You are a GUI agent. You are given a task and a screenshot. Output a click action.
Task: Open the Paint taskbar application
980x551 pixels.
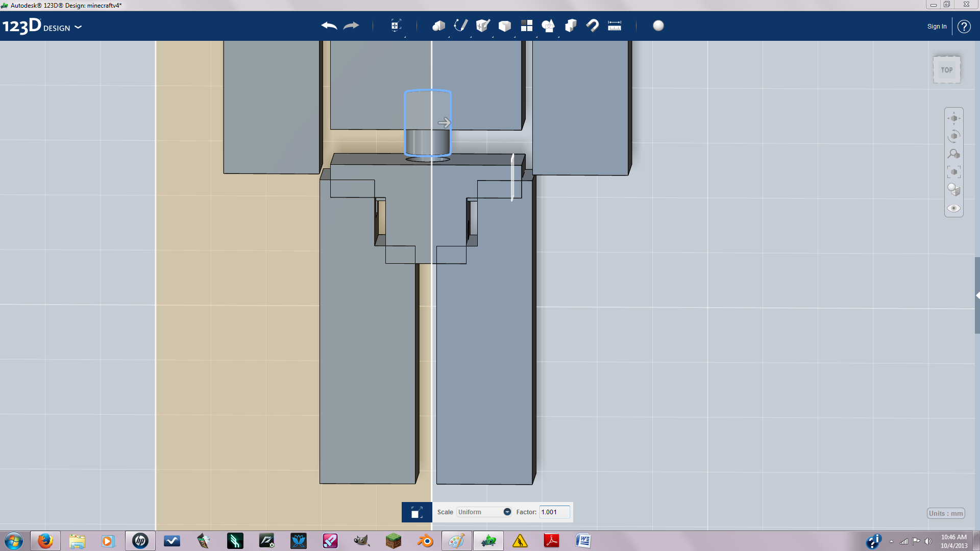tap(457, 541)
